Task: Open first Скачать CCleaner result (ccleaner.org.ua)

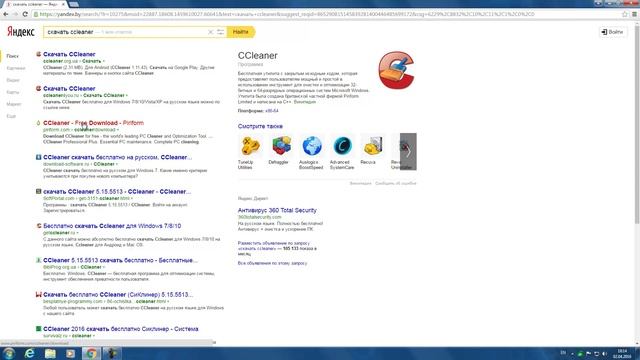Action: [69, 54]
